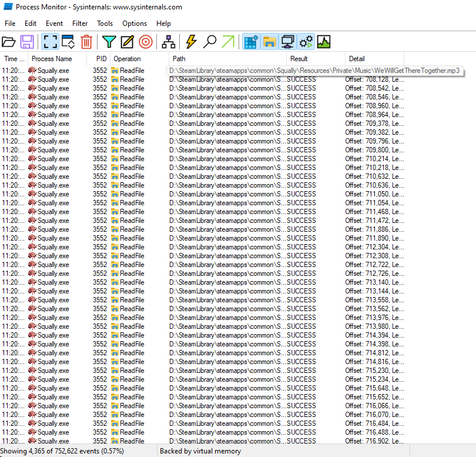
Task: Click the PID column header
Action: (x=99, y=59)
